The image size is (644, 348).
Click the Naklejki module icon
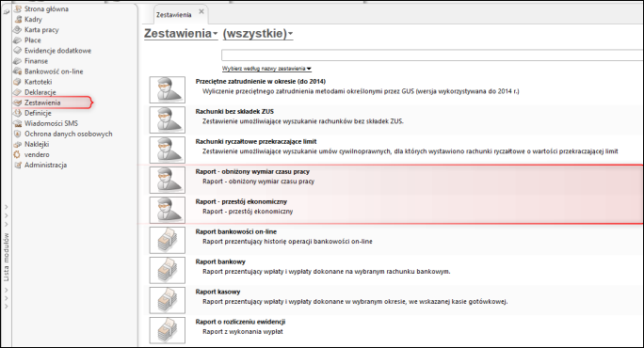(17, 145)
